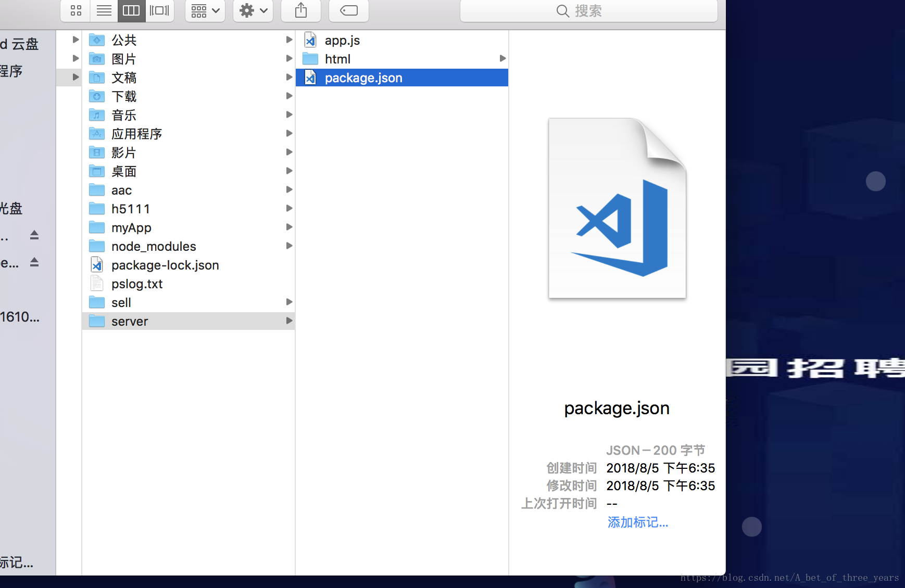The width and height of the screenshot is (905, 588).
Task: Open the gear action menu
Action: pos(253,10)
